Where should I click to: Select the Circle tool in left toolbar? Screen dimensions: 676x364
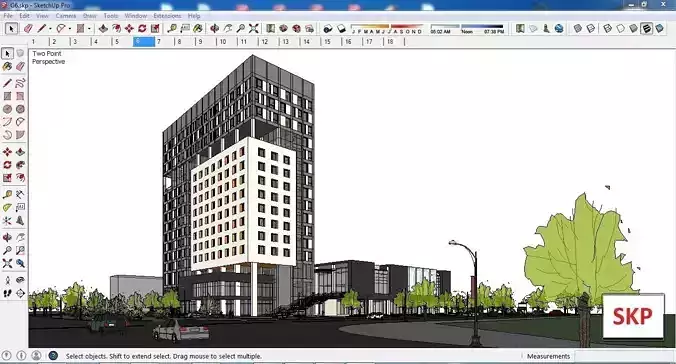7,109
